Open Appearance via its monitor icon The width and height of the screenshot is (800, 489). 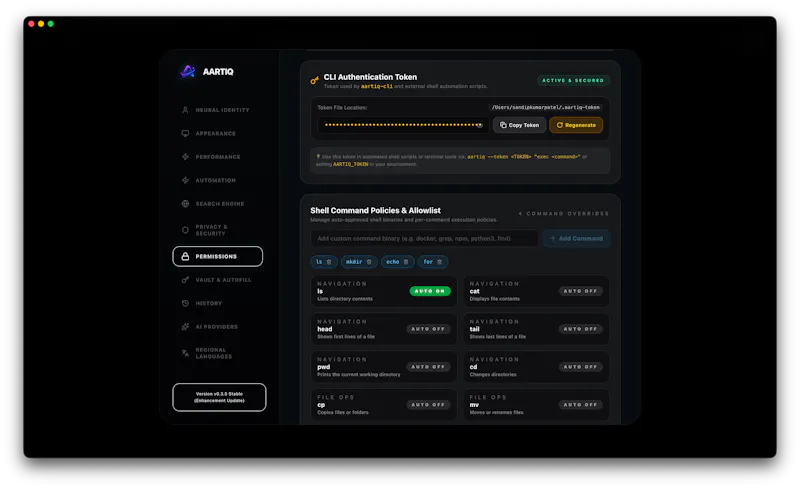(x=185, y=133)
